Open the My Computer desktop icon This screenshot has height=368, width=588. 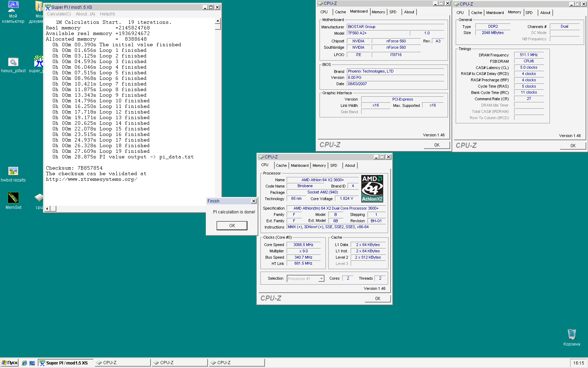pos(13,6)
